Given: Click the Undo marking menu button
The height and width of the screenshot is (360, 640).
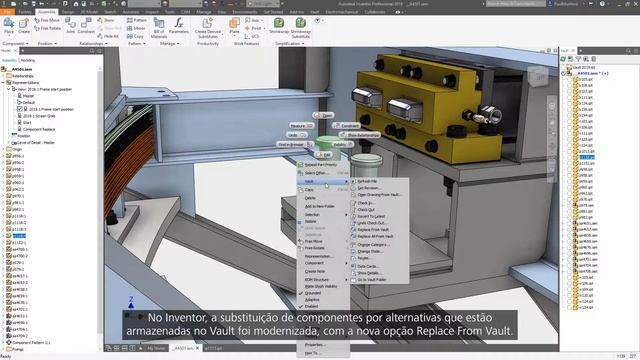Looking at the screenshot, I should [x=297, y=135].
